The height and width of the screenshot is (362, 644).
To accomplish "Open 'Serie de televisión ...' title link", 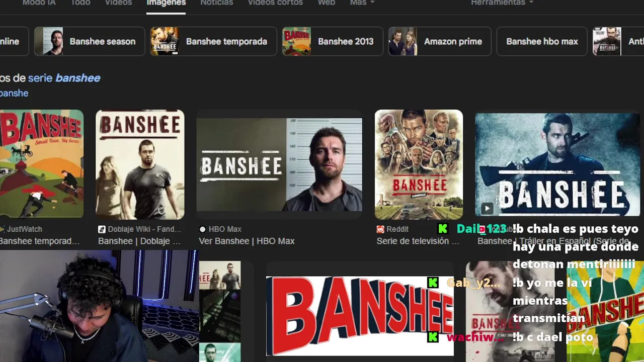I will coord(418,241).
